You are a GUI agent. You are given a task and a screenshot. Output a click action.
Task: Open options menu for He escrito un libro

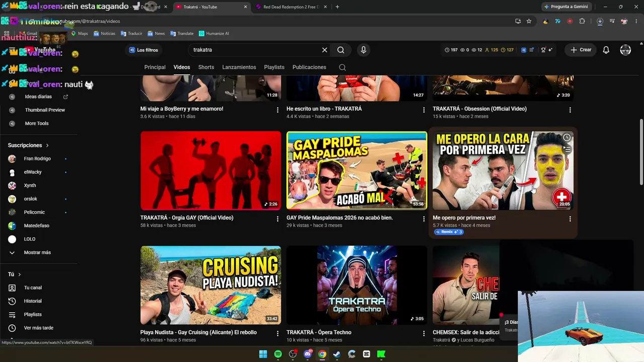(424, 110)
